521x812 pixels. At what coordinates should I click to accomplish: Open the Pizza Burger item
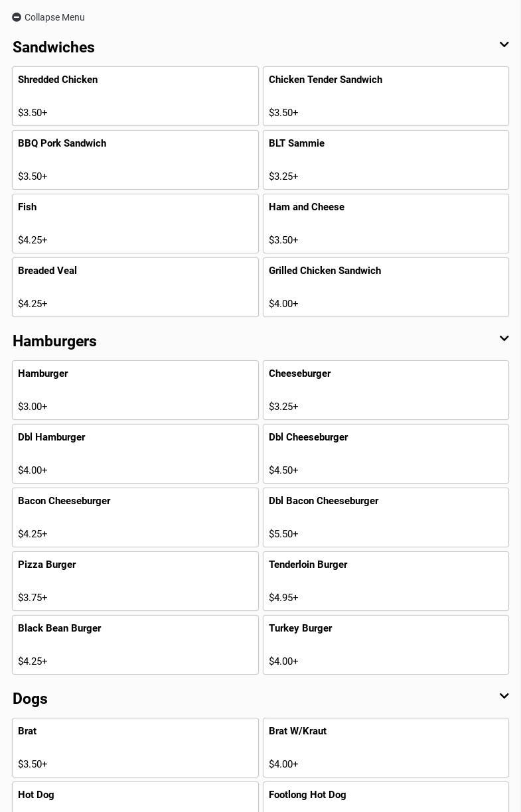click(135, 581)
